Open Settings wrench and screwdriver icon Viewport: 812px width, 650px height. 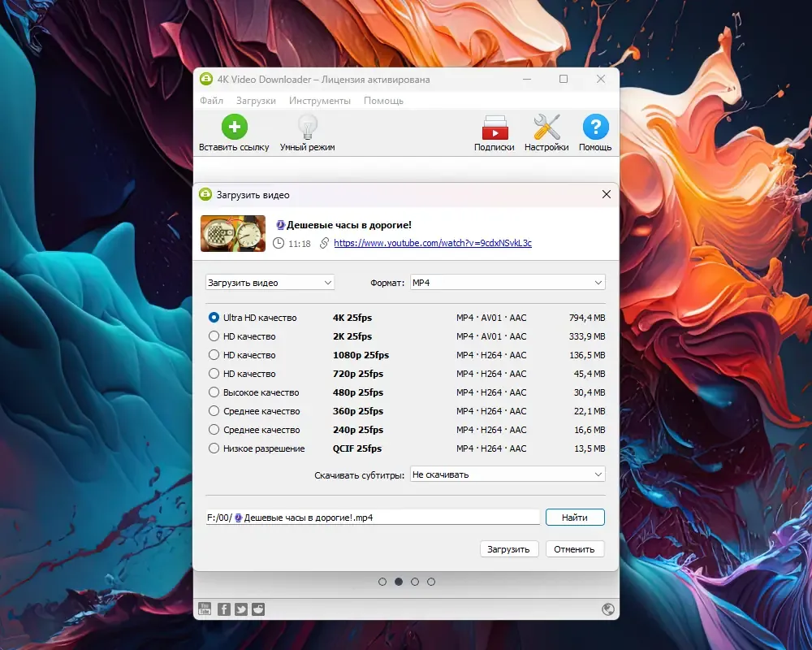[546, 127]
